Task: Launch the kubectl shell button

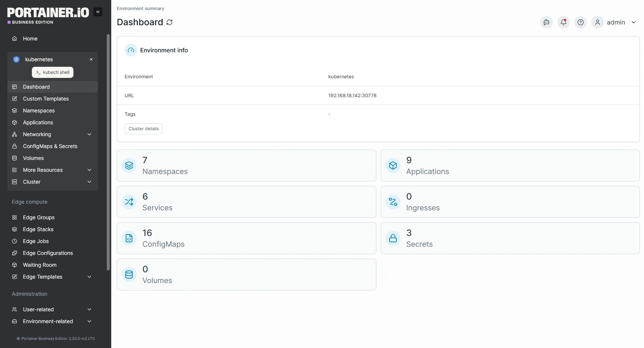Action: [53, 72]
